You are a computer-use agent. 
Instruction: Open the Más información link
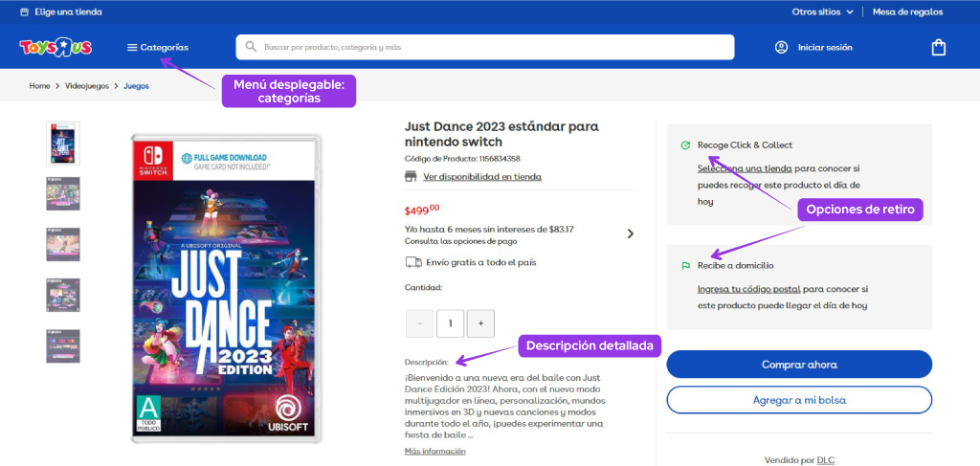click(434, 451)
